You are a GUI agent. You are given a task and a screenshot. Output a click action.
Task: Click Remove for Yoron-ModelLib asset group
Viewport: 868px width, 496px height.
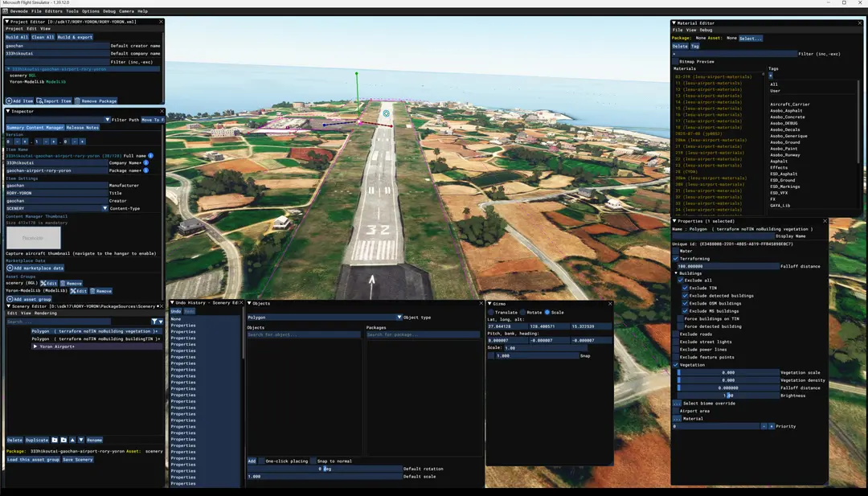click(101, 291)
